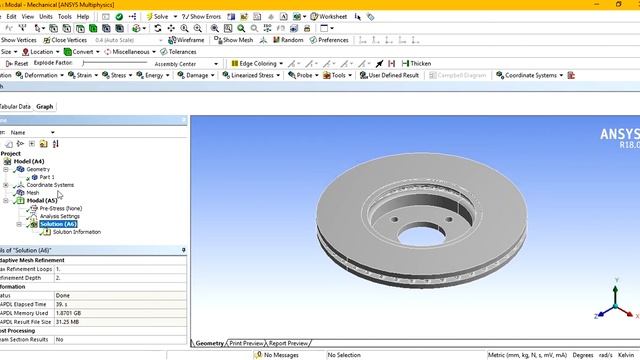Screen dimensions: 640x360
Task: Toggle Thicken edge display
Action: tap(416, 64)
